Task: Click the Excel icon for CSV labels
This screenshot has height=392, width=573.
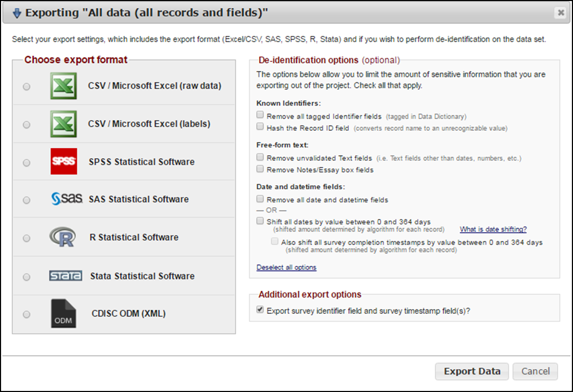Action: coord(63,124)
